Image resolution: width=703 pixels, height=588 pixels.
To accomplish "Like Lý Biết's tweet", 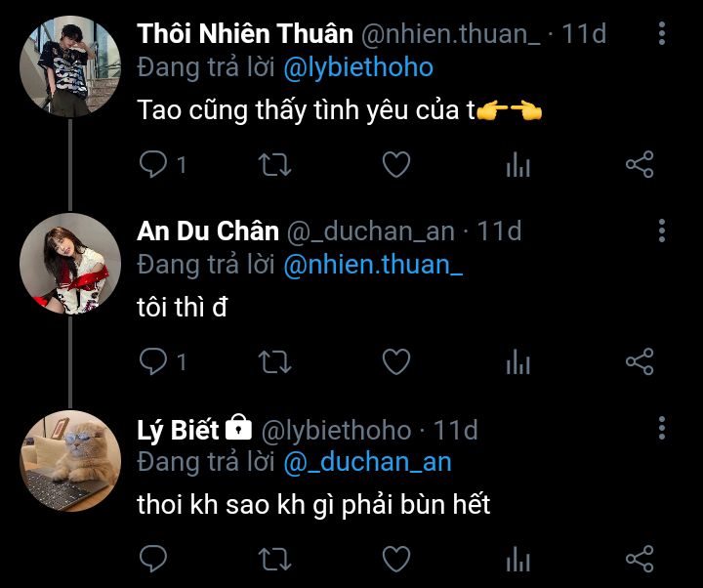I will [x=395, y=559].
